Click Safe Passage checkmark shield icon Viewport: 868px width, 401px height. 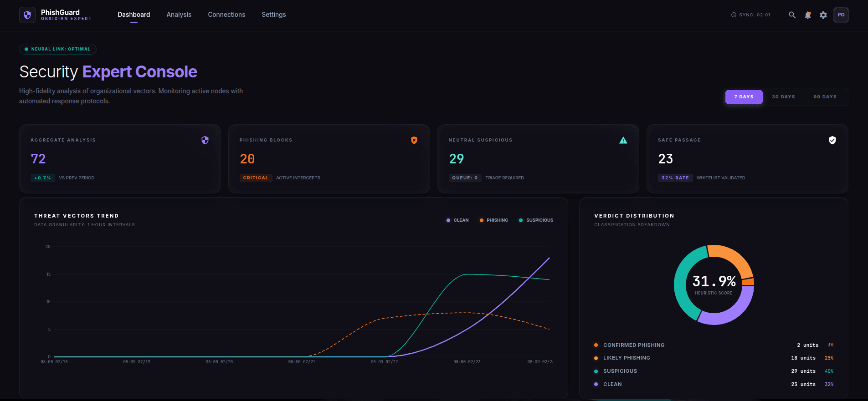click(x=832, y=140)
